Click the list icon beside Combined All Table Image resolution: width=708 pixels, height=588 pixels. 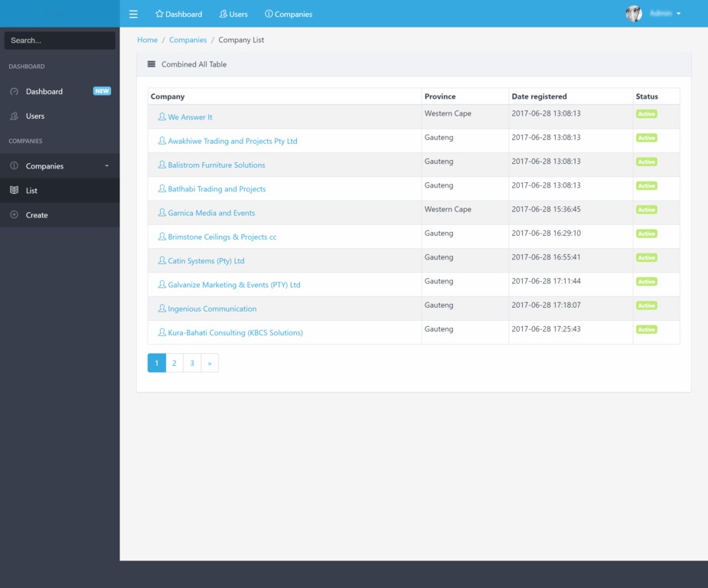click(x=152, y=64)
